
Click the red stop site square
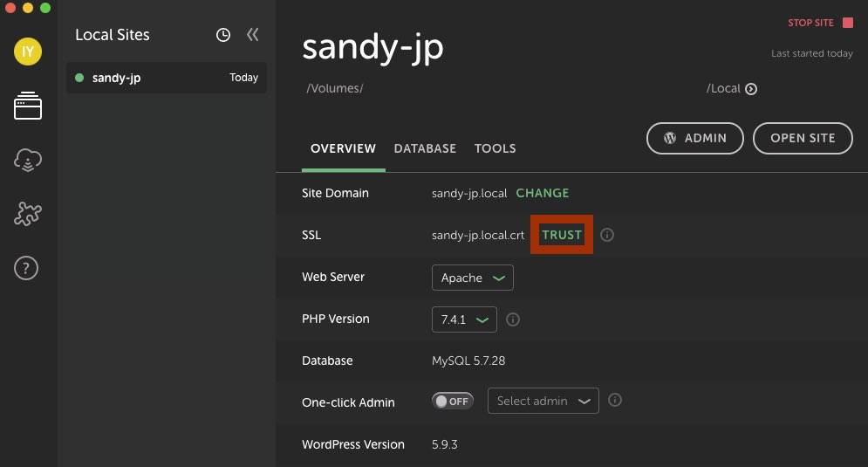point(848,23)
